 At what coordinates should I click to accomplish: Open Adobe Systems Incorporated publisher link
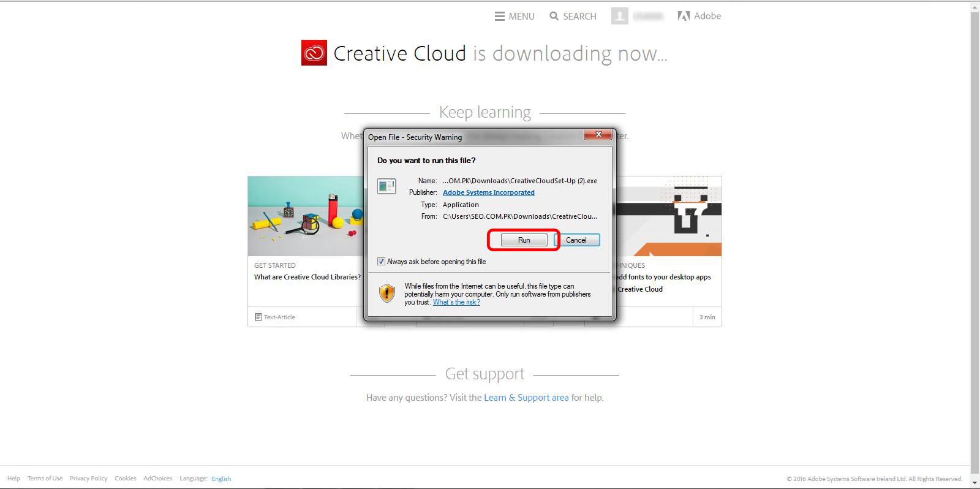489,192
